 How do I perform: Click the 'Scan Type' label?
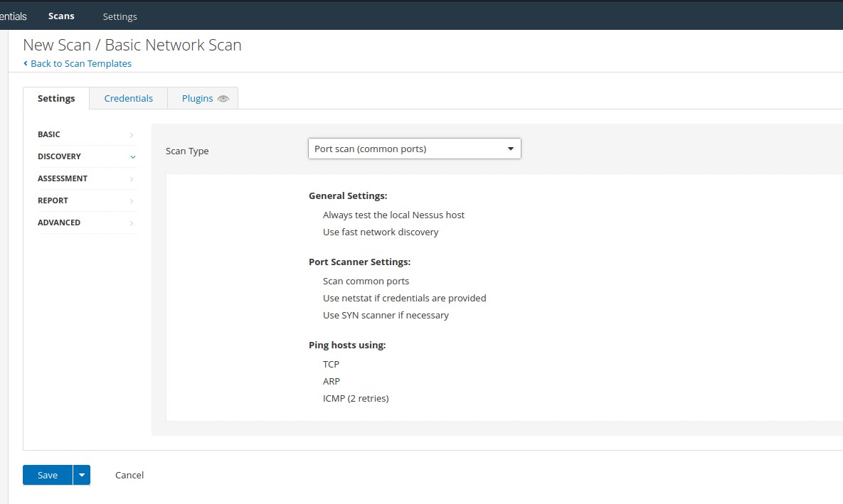pos(187,151)
